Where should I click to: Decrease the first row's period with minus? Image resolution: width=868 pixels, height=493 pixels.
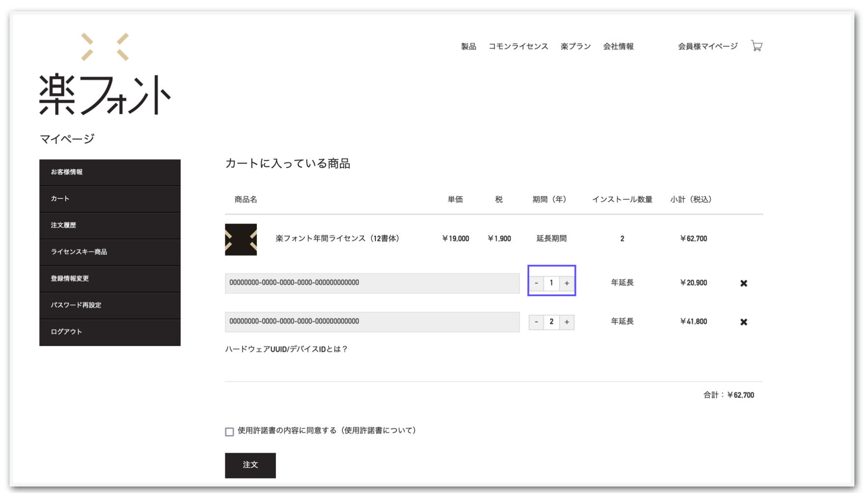point(536,283)
